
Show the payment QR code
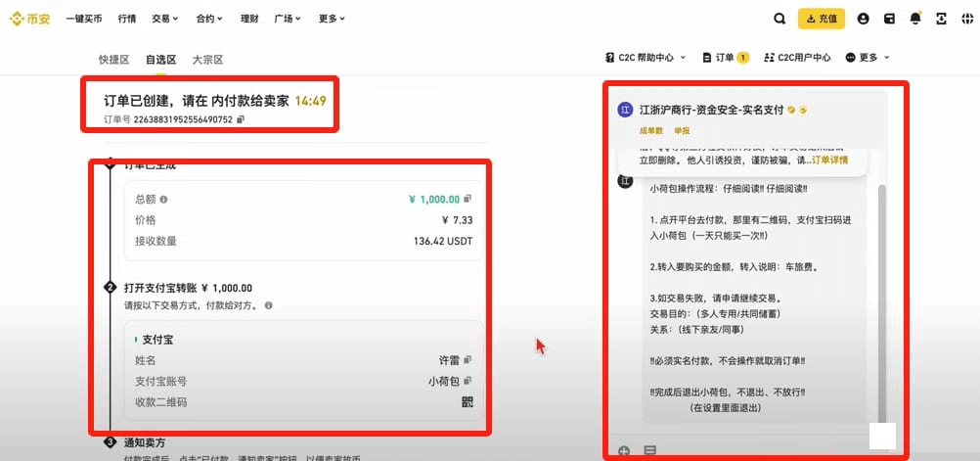click(468, 402)
